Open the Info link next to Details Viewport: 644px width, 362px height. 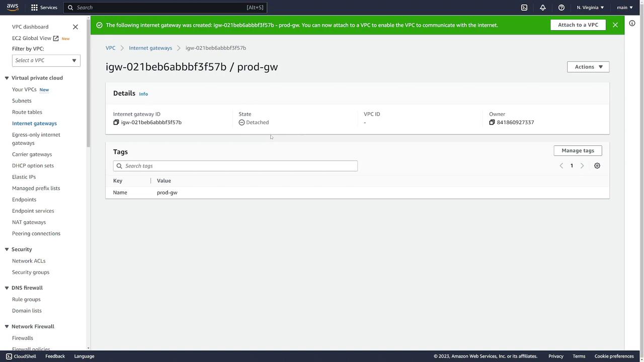pyautogui.click(x=143, y=94)
